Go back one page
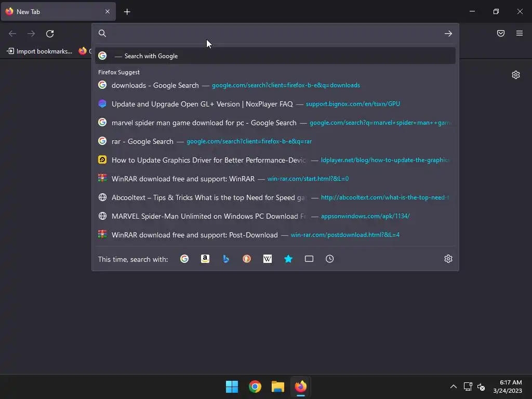 coord(12,34)
